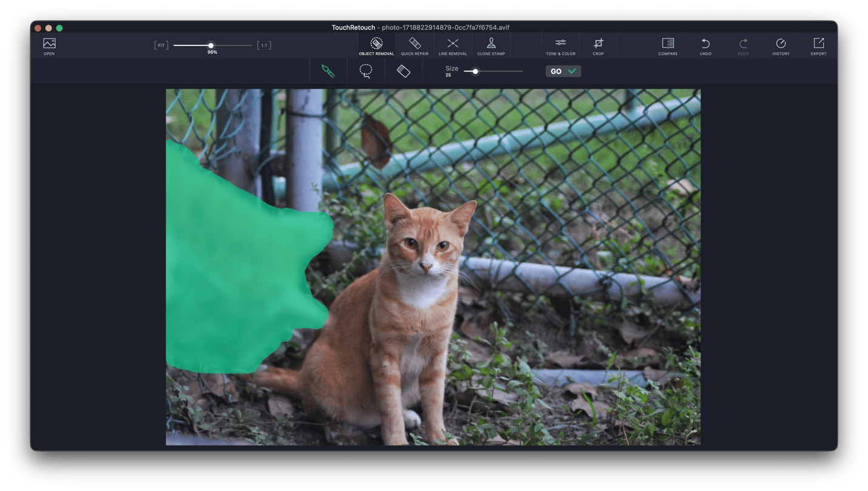Undo the last action
The width and height of the screenshot is (868, 491).
[x=705, y=46]
